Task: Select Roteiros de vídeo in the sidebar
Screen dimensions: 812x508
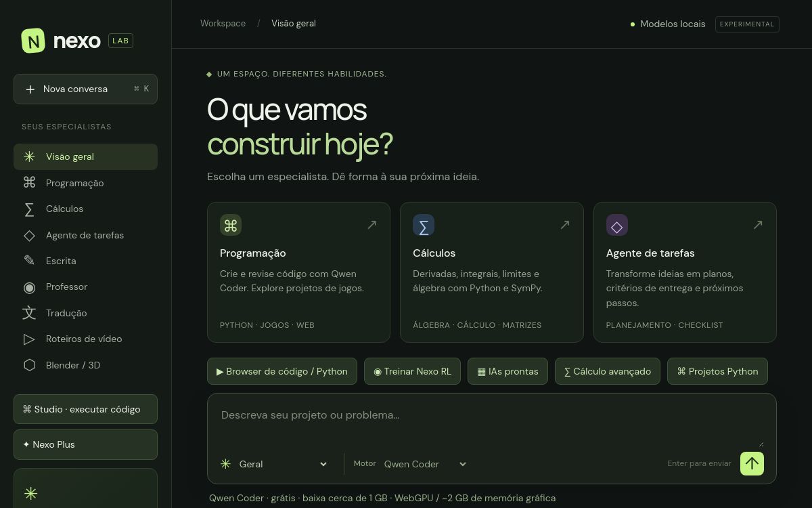Action: 85,339
